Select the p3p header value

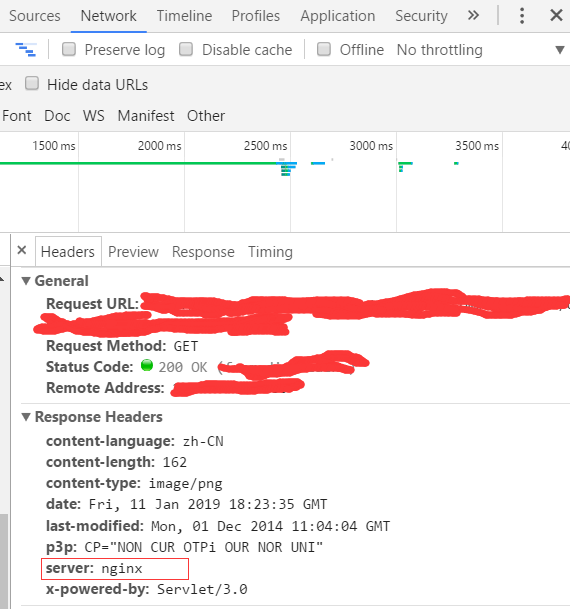click(x=204, y=547)
